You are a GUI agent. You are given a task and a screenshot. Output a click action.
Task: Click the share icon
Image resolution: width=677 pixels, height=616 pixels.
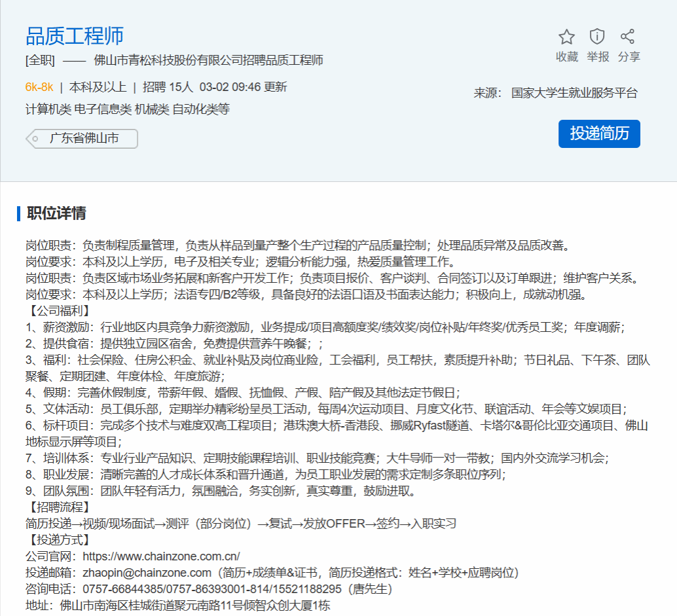point(628,37)
